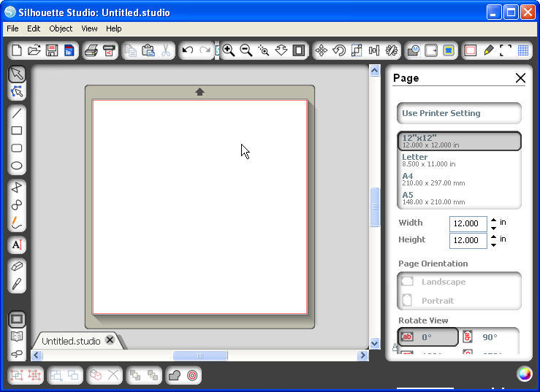
Task: Select the arrow Select tool
Action: [17, 74]
